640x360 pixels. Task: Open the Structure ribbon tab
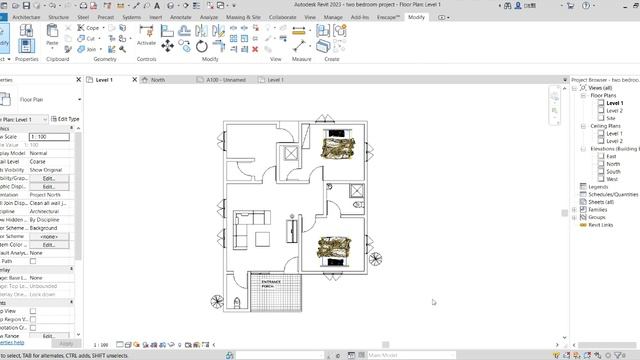pyautogui.click(x=58, y=17)
